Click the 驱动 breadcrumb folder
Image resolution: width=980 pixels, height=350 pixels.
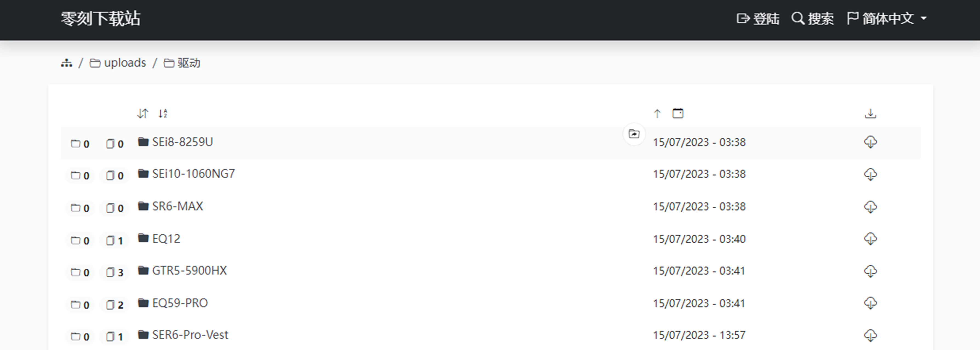point(188,63)
